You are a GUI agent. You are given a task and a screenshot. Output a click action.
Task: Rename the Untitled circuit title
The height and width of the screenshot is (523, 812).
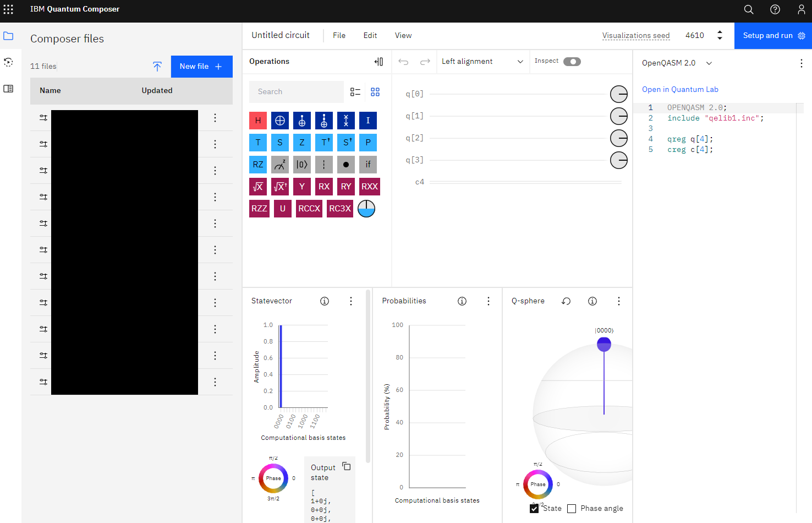pos(281,35)
